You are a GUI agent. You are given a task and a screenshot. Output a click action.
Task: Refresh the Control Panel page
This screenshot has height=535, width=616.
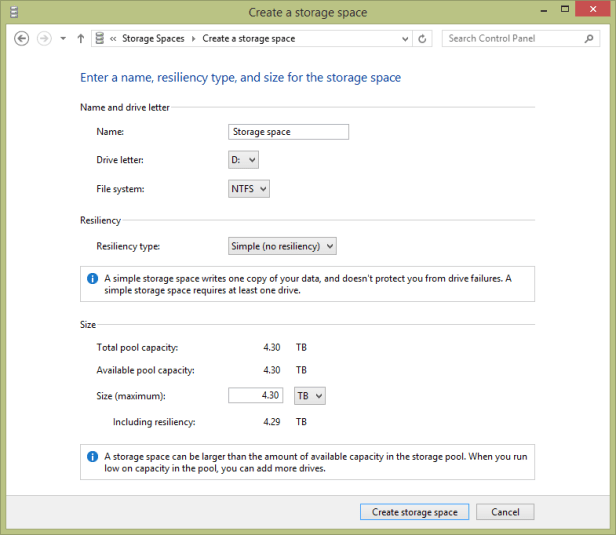tap(423, 38)
